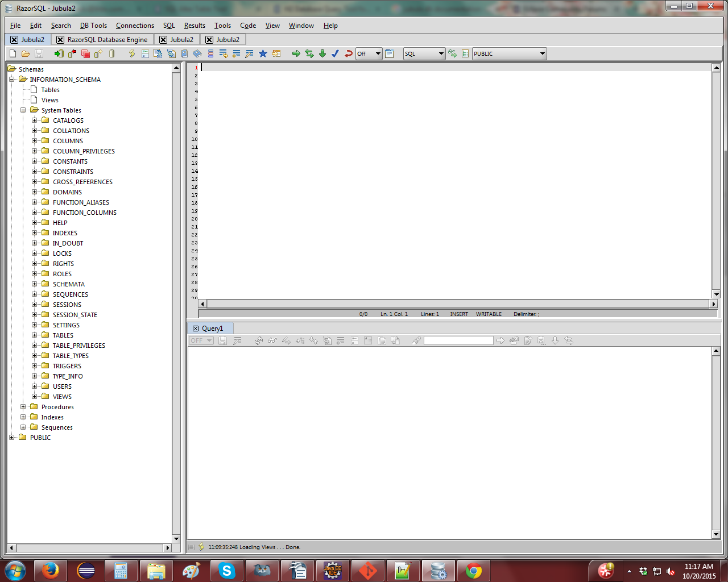Viewport: 728px width, 582px height.
Task: Click the Open file folder icon
Action: coord(26,53)
